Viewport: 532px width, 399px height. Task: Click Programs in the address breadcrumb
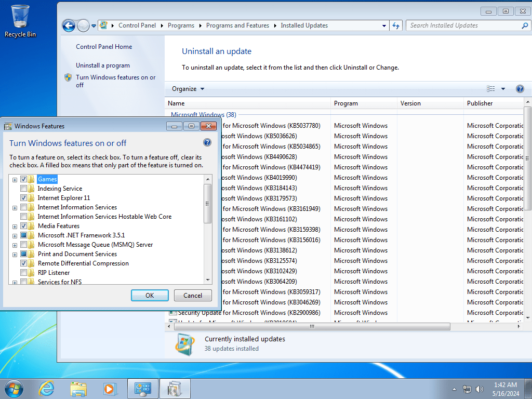tap(181, 25)
